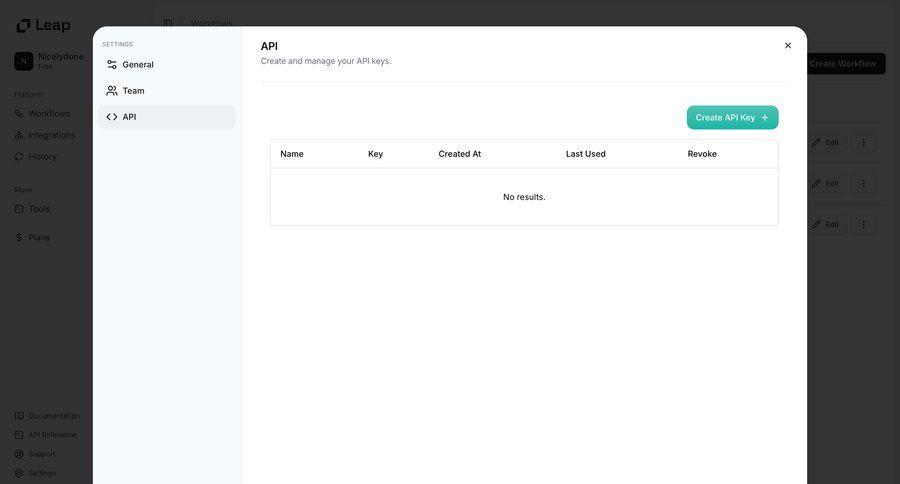This screenshot has width=900, height=484.
Task: Click the API code brackets icon
Action: [112, 117]
